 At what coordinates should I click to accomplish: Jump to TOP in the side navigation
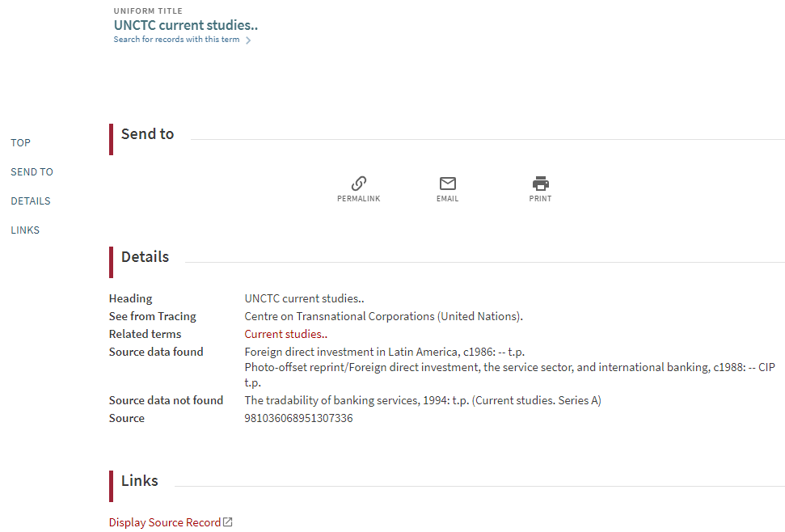pyautogui.click(x=20, y=143)
